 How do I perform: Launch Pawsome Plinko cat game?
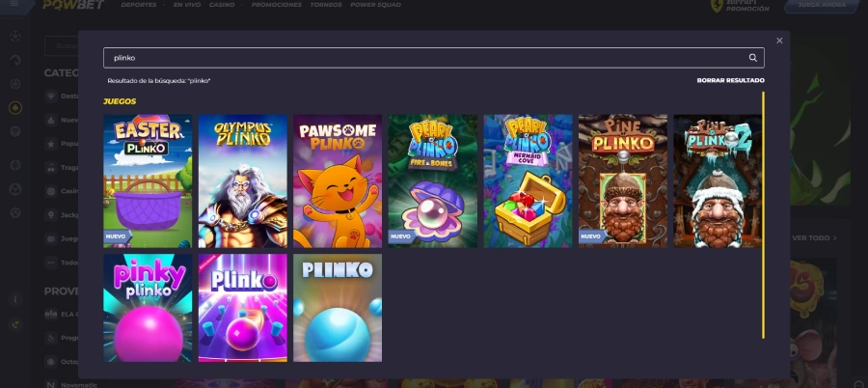(338, 180)
